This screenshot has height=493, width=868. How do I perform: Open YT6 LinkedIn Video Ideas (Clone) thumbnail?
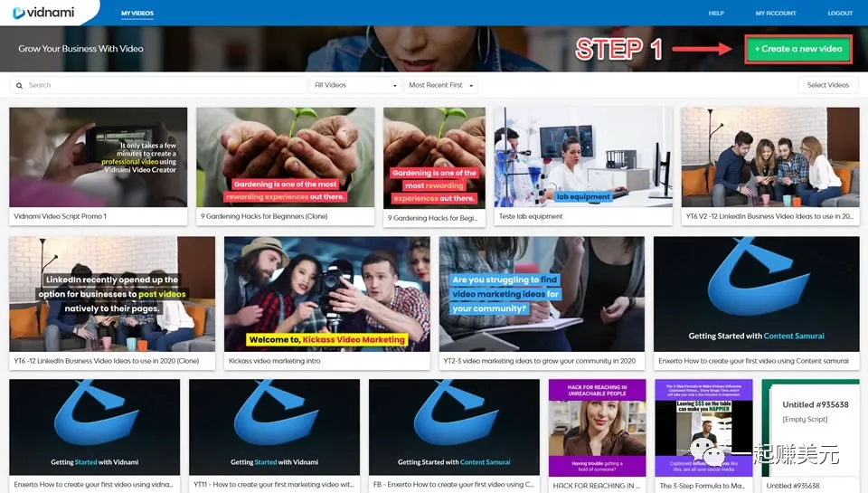[x=112, y=294]
